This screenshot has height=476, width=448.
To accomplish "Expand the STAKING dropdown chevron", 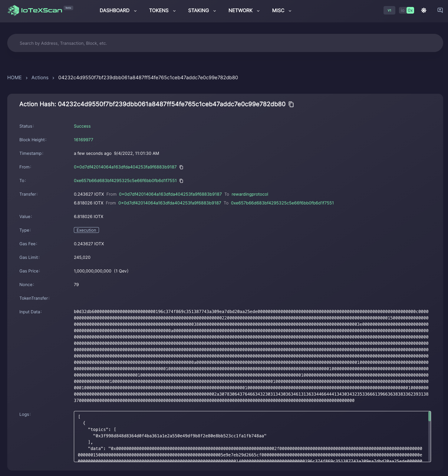I will (214, 11).
